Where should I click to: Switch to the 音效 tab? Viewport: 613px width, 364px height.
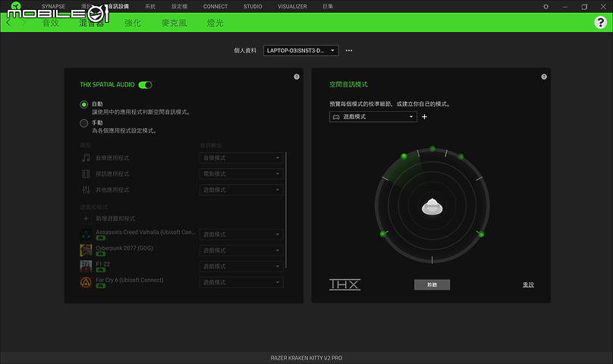pyautogui.click(x=50, y=23)
